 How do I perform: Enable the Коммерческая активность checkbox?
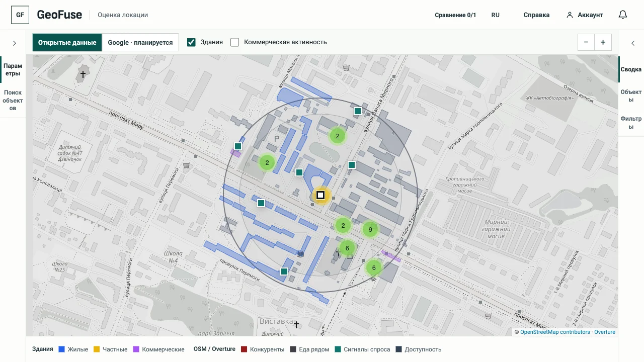(234, 42)
